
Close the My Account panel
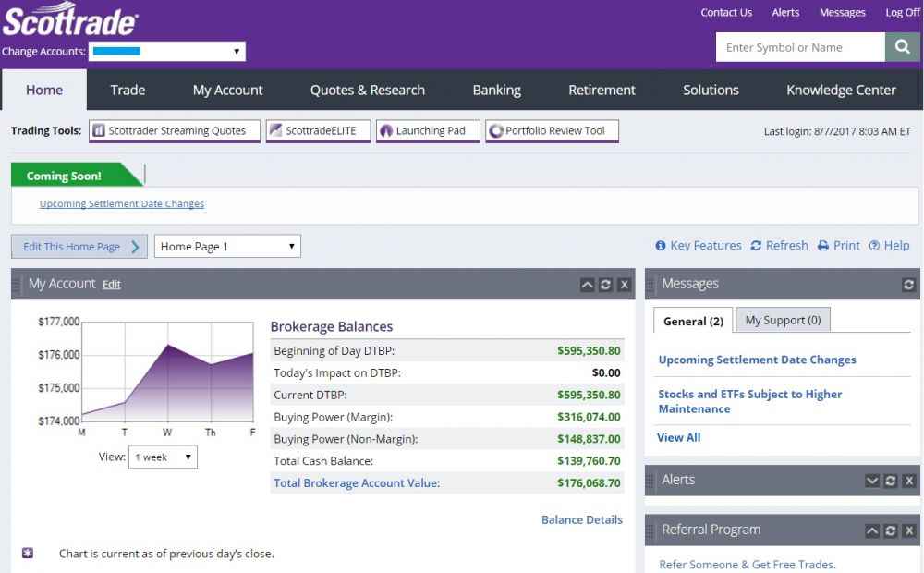625,285
